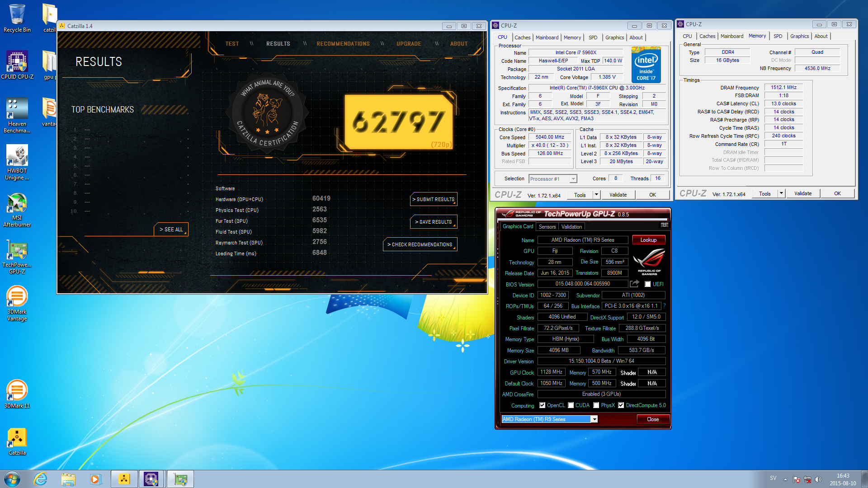Open Tools dropdown arrow in right CPU-Z

point(781,193)
